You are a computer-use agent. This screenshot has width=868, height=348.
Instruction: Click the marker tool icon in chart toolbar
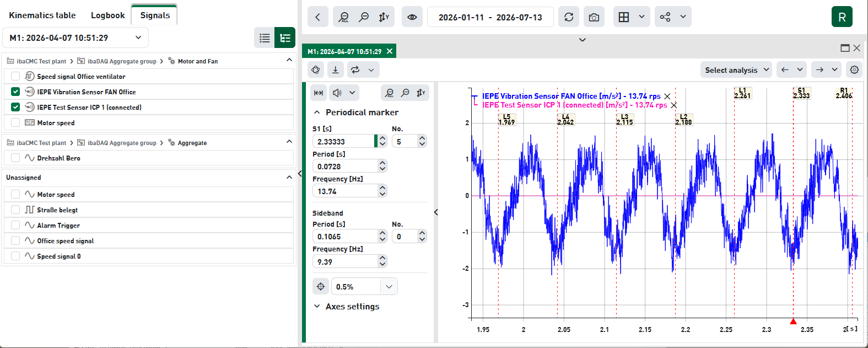point(316,69)
